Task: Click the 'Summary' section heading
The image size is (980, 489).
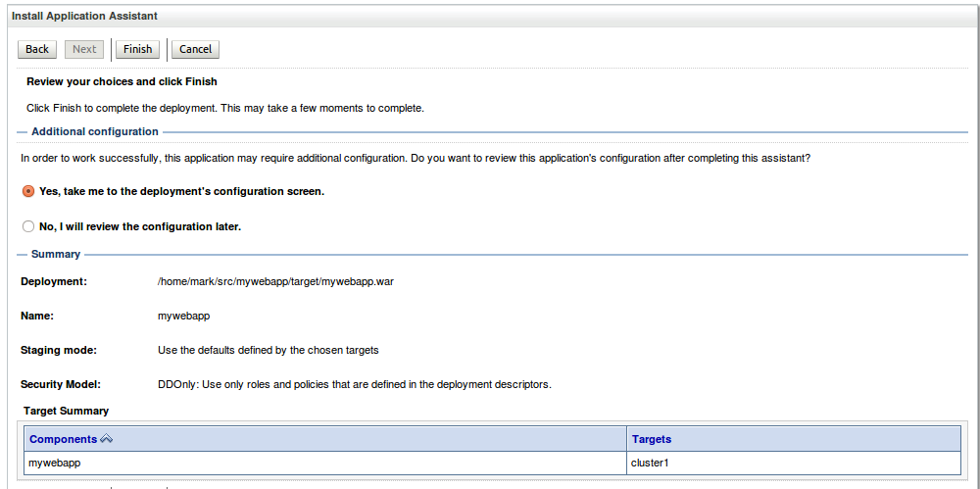Action: click(x=56, y=254)
